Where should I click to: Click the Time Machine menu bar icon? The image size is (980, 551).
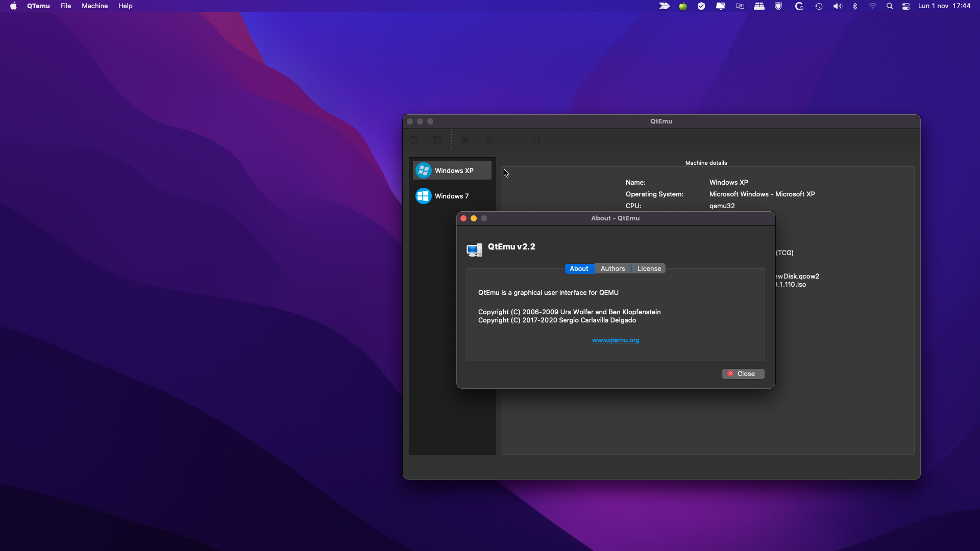pos(819,6)
